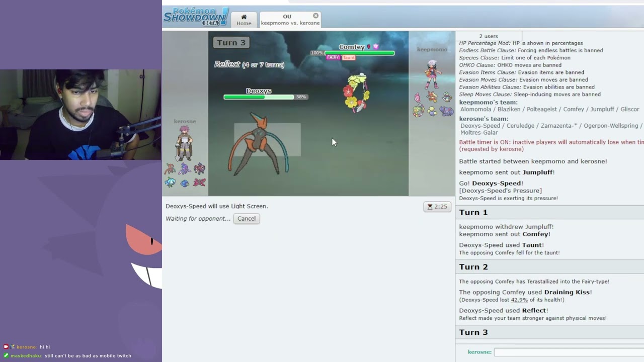The height and width of the screenshot is (362, 644).
Task: Select the OU keepmomo vs. kerosne battle tab
Action: click(290, 20)
